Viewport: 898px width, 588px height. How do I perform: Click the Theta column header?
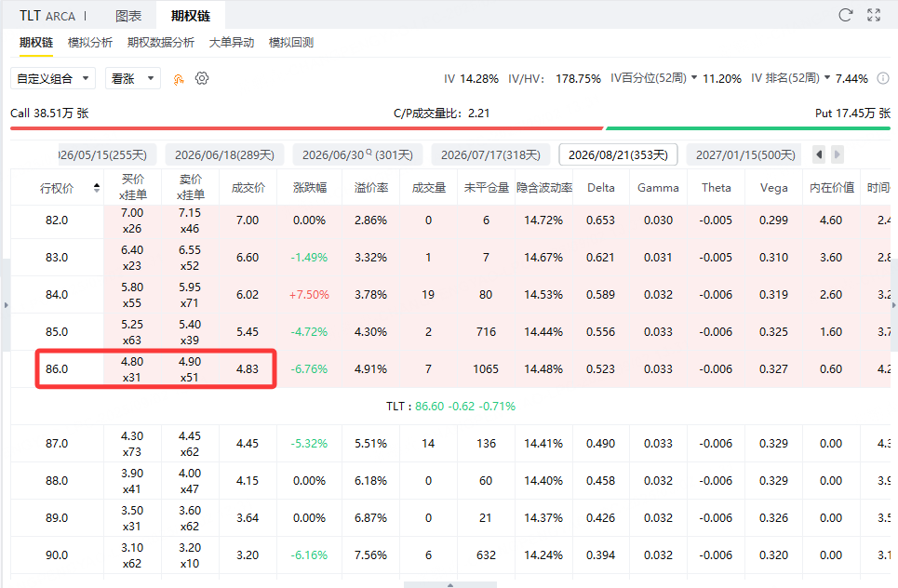pos(716,187)
